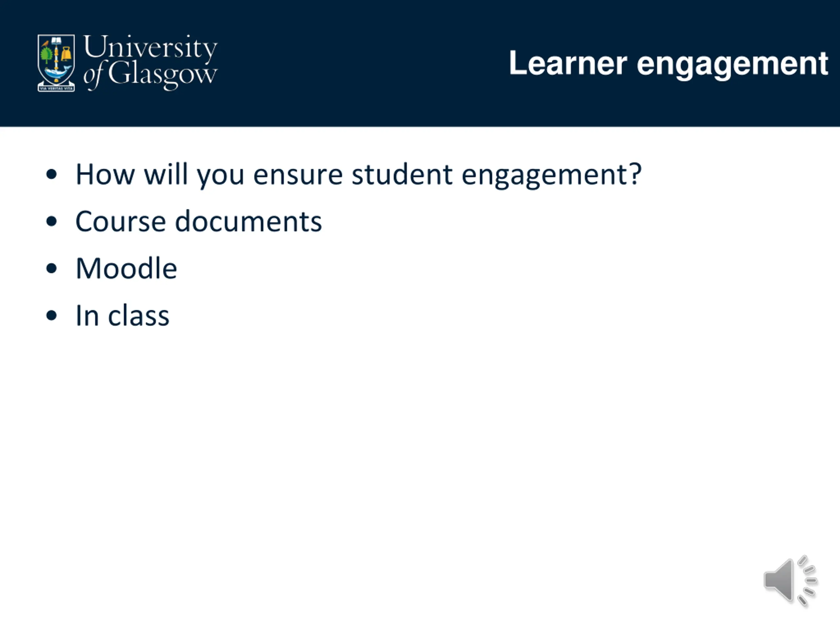This screenshot has height=630, width=840.
Task: Click the fish at the crest bottom
Action: coord(57,73)
